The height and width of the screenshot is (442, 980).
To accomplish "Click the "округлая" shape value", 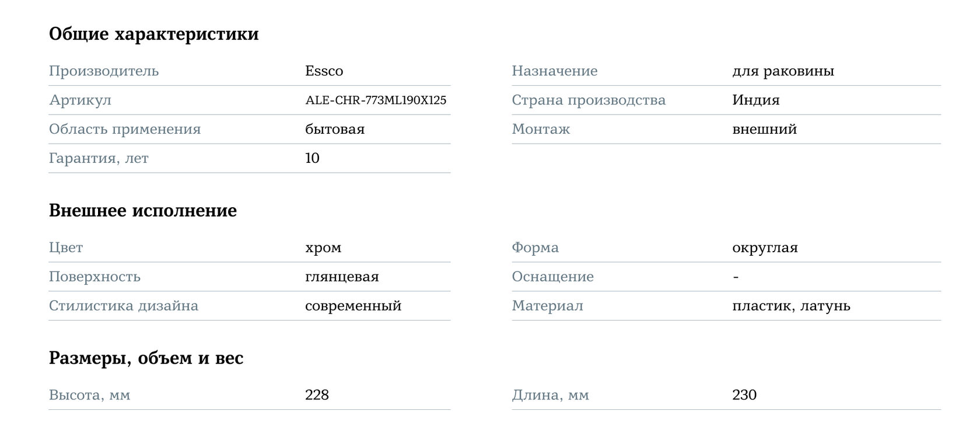I will (x=765, y=248).
